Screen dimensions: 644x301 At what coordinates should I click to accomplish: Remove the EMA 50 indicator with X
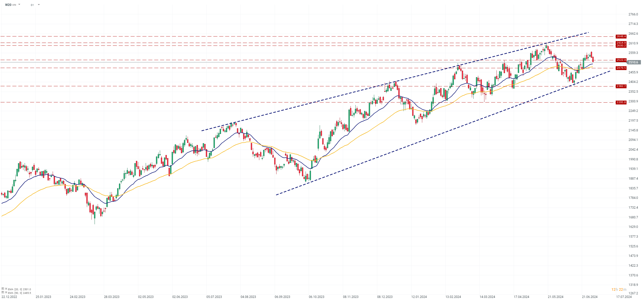pos(6,292)
